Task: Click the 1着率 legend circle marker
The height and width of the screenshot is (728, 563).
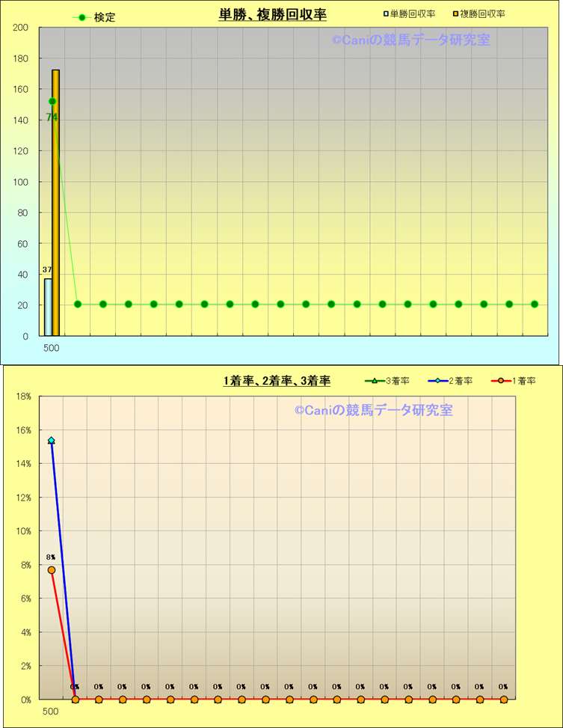Action: coord(502,381)
